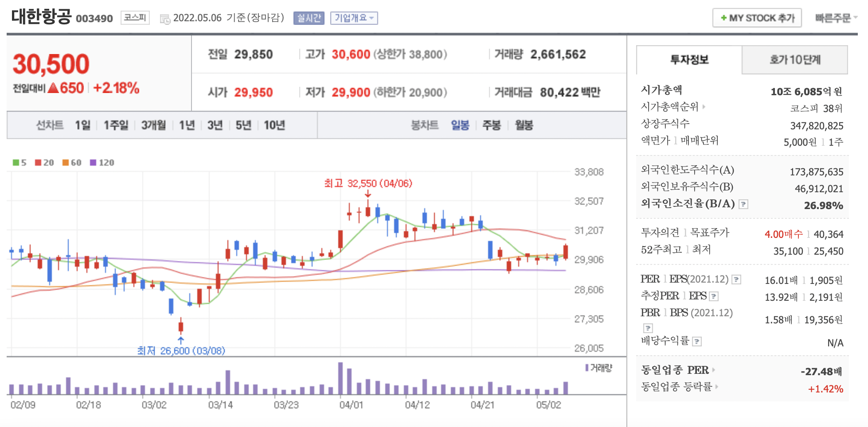Click the 상장주식수 value 347,820,825
The height and width of the screenshot is (427, 868).
tap(817, 126)
